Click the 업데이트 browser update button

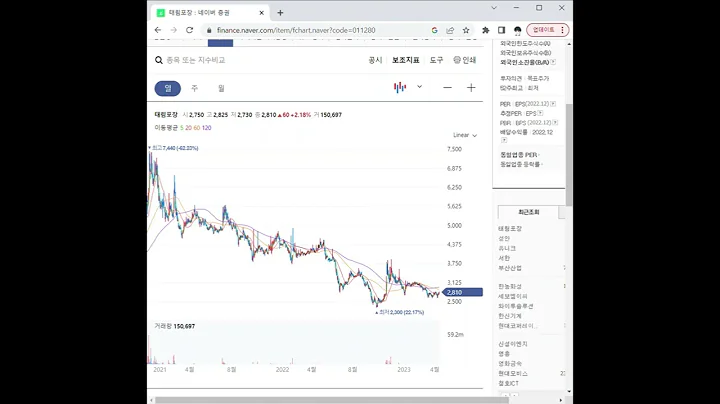click(x=548, y=30)
